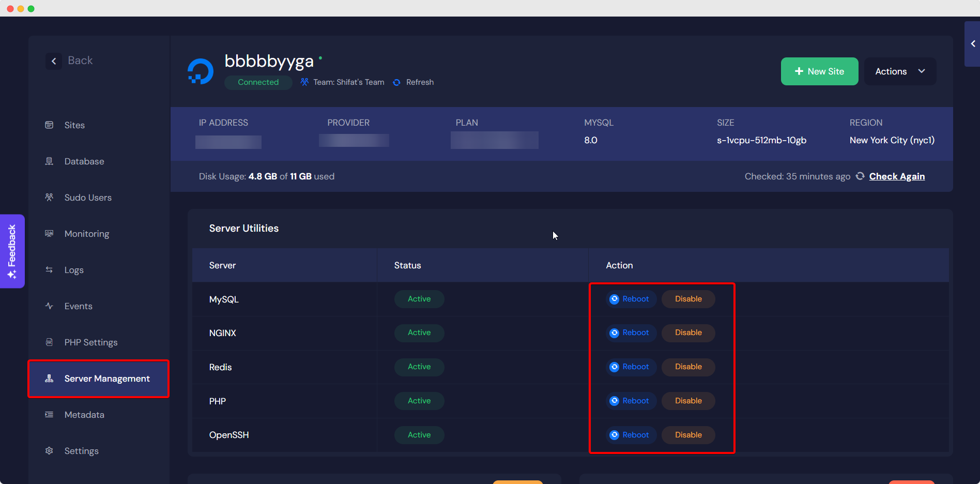Collapse the panel using the right-edge chevron
980x484 pixels.
point(972,44)
